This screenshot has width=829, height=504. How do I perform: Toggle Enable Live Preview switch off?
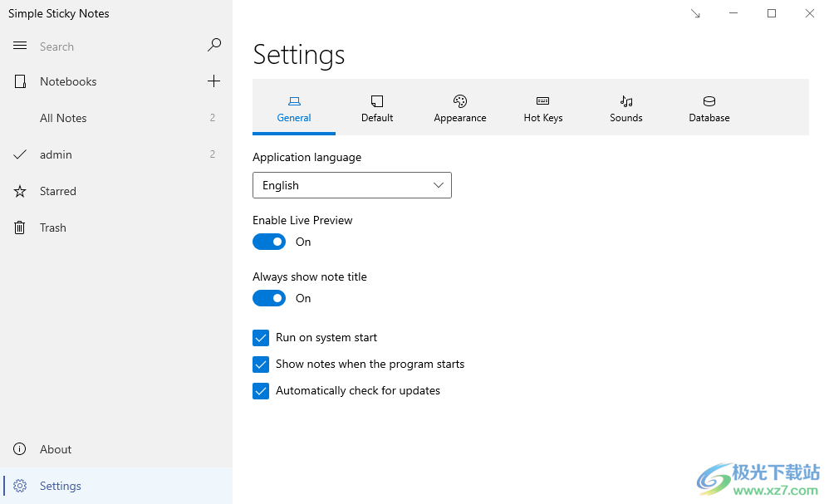[269, 242]
